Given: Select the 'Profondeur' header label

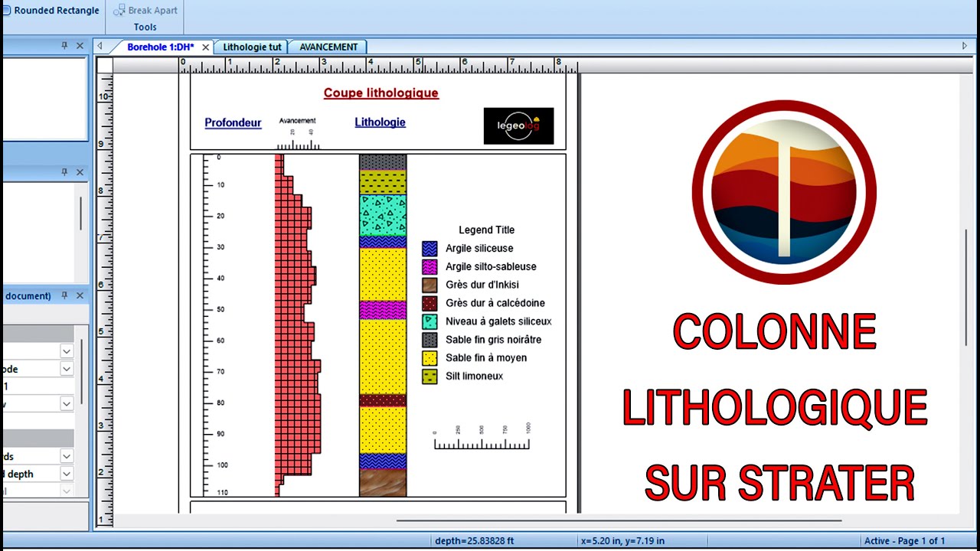Looking at the screenshot, I should tap(233, 122).
